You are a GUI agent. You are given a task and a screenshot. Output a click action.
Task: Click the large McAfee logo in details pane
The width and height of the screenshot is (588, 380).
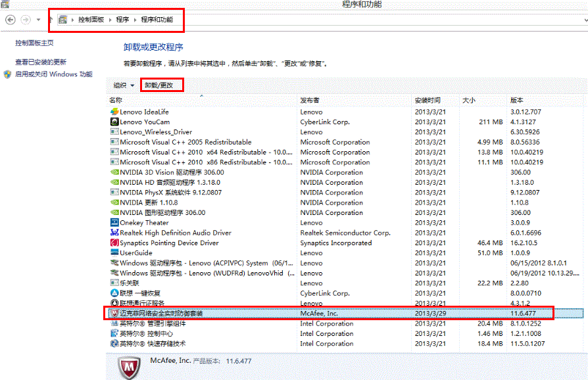click(x=130, y=368)
